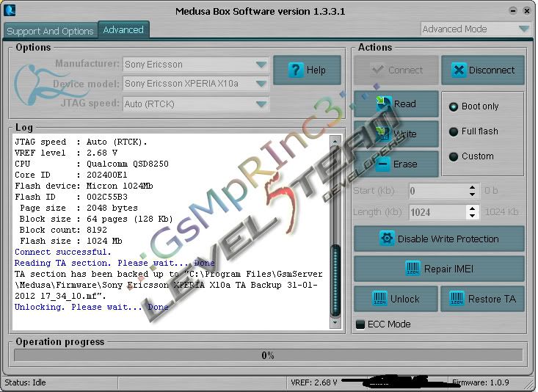Image resolution: width=538 pixels, height=392 pixels.
Task: Click the Length (Kb) input field
Action: pos(438,212)
